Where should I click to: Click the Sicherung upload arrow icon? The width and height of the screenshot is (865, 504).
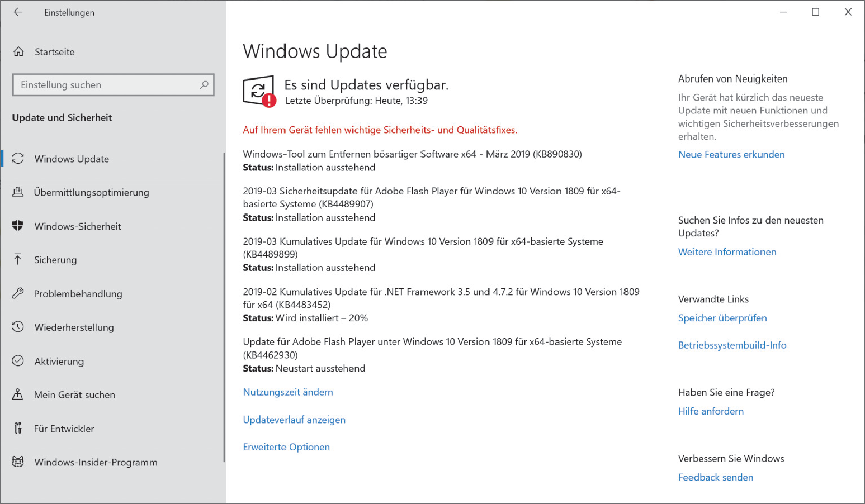coord(18,259)
